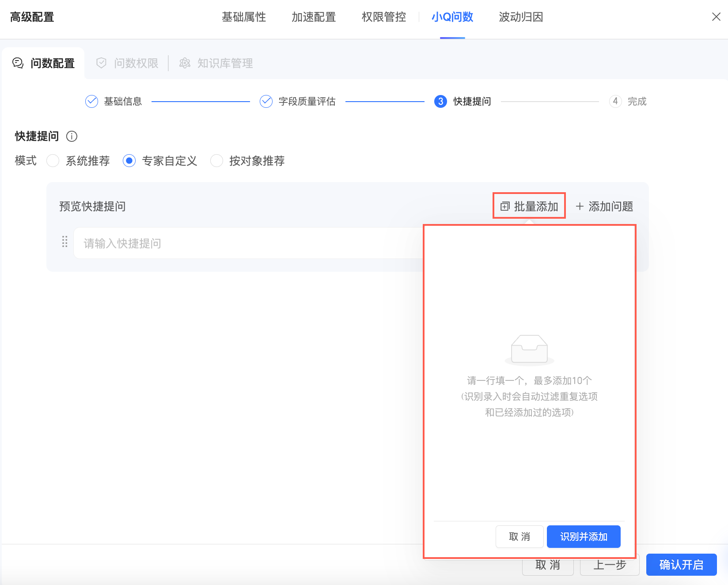728x585 pixels.
Task: Click the batch icon of 批量添加
Action: (x=505, y=206)
